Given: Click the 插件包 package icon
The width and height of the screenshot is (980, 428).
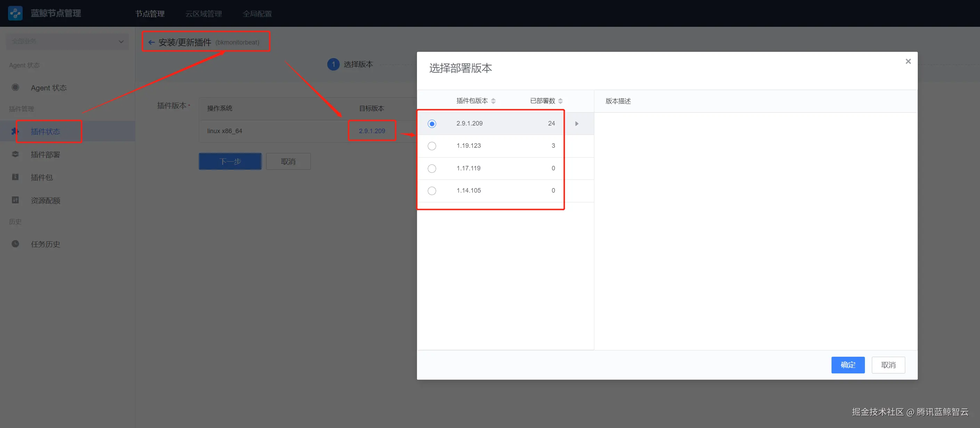Looking at the screenshot, I should pos(15,177).
